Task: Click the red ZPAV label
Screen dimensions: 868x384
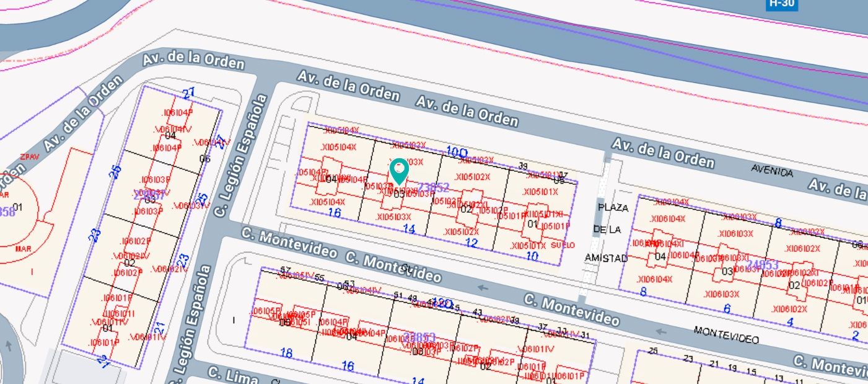Action: coord(30,157)
